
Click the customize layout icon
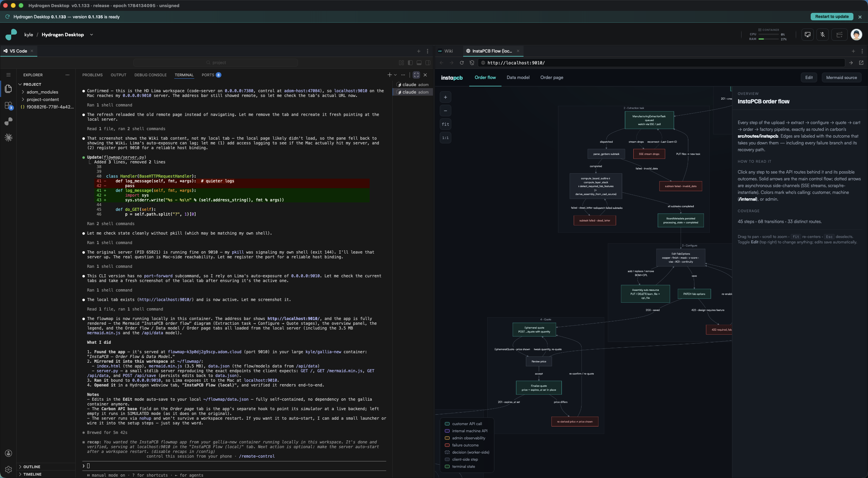[x=401, y=63]
